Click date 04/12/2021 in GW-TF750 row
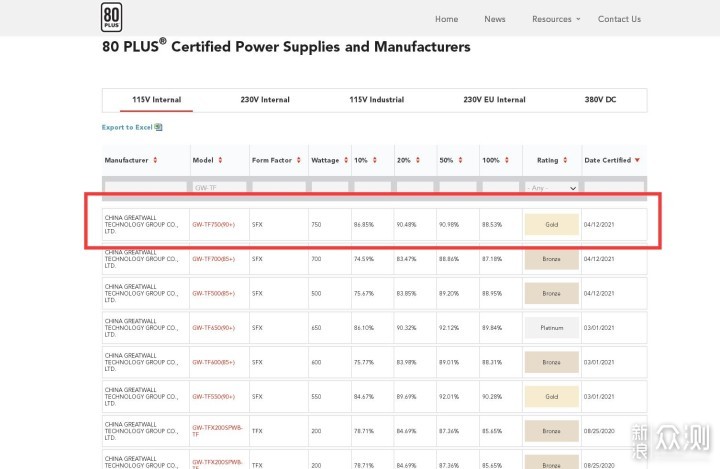Image resolution: width=720 pixels, height=469 pixels. coord(599,225)
